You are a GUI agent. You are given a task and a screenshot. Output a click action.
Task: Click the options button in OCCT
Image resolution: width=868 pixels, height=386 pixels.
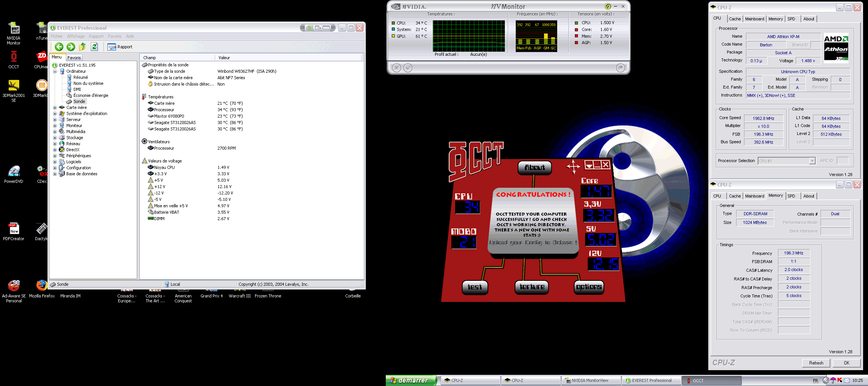pyautogui.click(x=589, y=287)
